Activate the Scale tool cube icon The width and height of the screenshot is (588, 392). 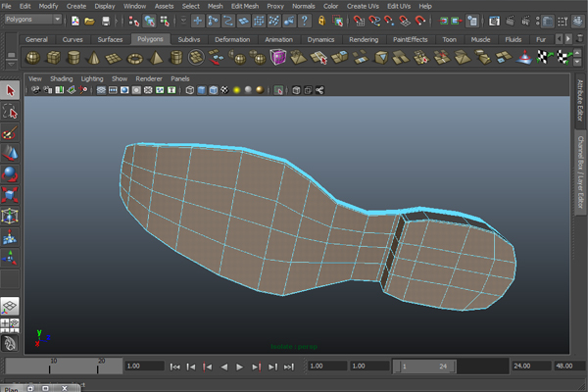click(x=10, y=195)
